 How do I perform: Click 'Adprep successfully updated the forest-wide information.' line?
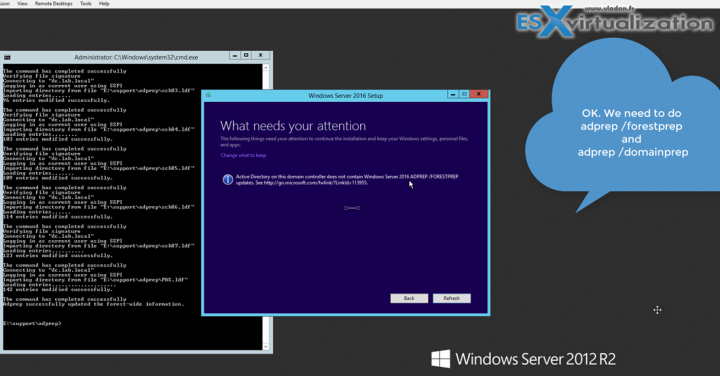coord(93,304)
